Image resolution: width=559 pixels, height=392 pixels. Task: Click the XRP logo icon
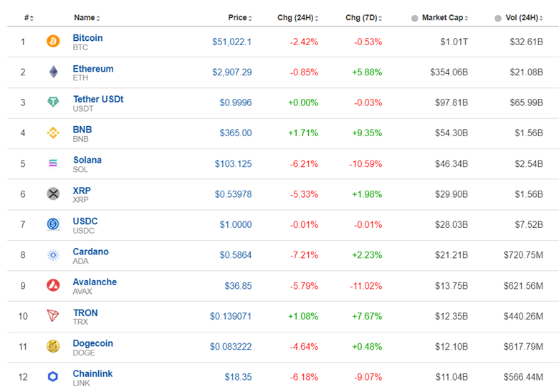coord(53,193)
